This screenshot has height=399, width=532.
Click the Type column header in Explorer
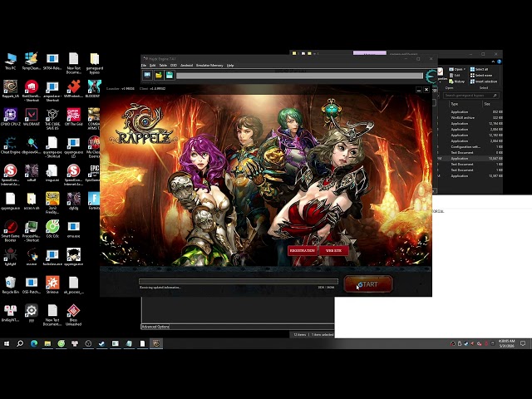click(455, 104)
